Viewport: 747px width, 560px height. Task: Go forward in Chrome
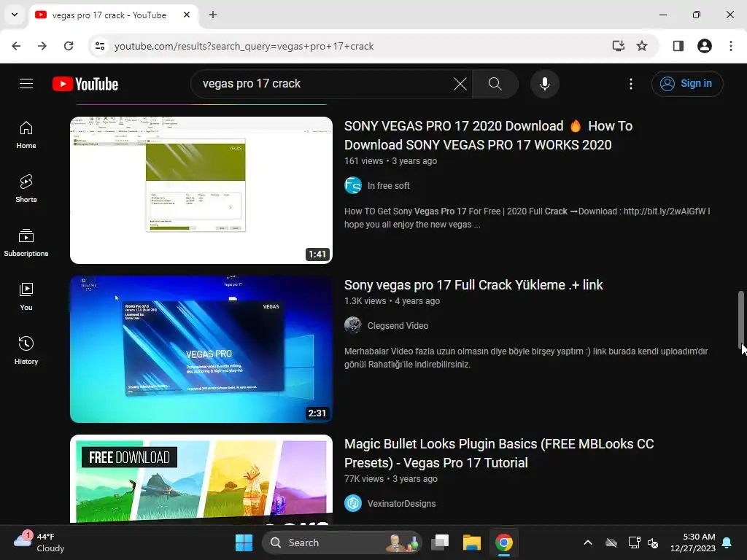click(42, 46)
